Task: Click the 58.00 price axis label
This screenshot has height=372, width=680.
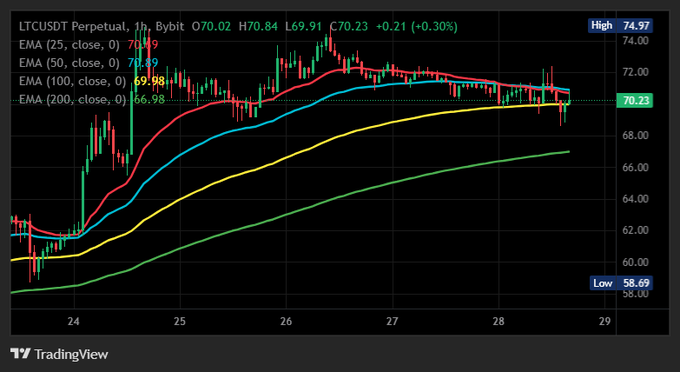Action: point(636,294)
